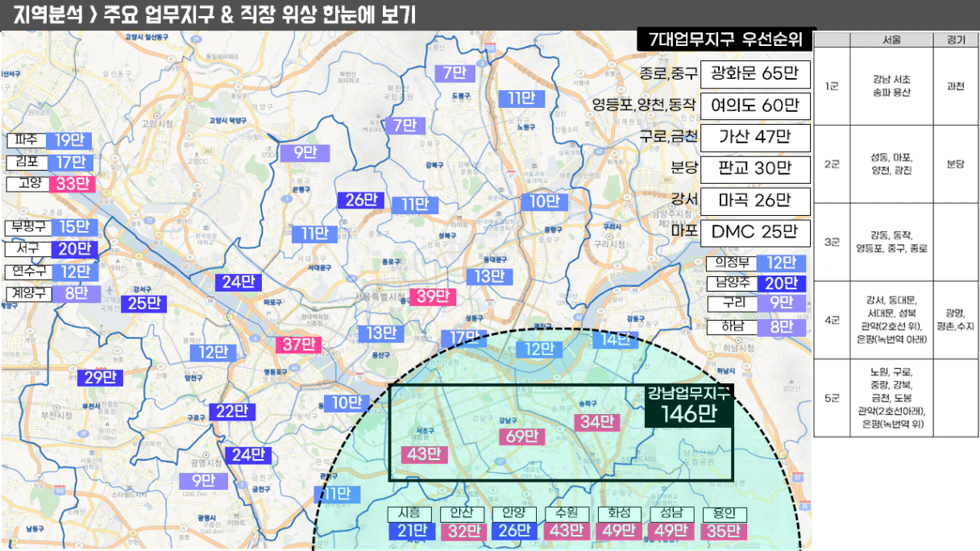Click the 서울 column header in table
Screen dimensions: 980x551
891,40
